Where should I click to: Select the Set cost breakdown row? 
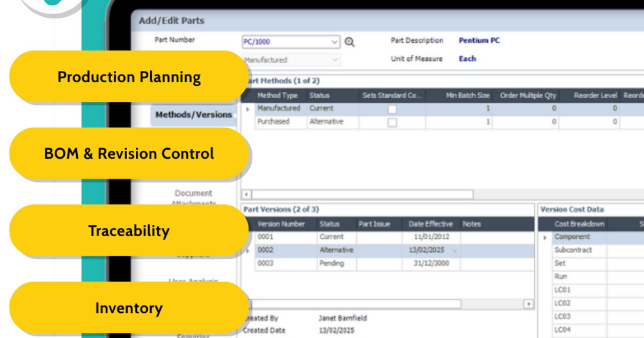pos(592,264)
